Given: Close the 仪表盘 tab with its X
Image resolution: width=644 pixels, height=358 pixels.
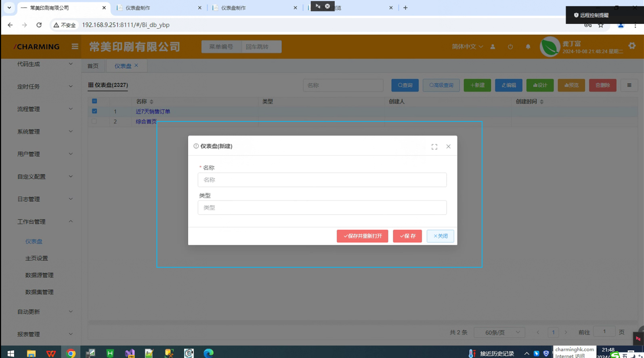Looking at the screenshot, I should coord(136,65).
